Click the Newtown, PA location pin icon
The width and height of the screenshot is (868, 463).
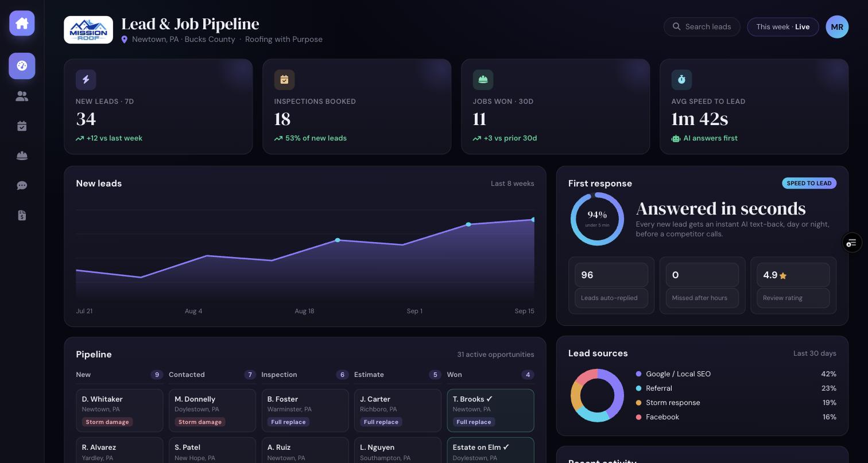125,40
